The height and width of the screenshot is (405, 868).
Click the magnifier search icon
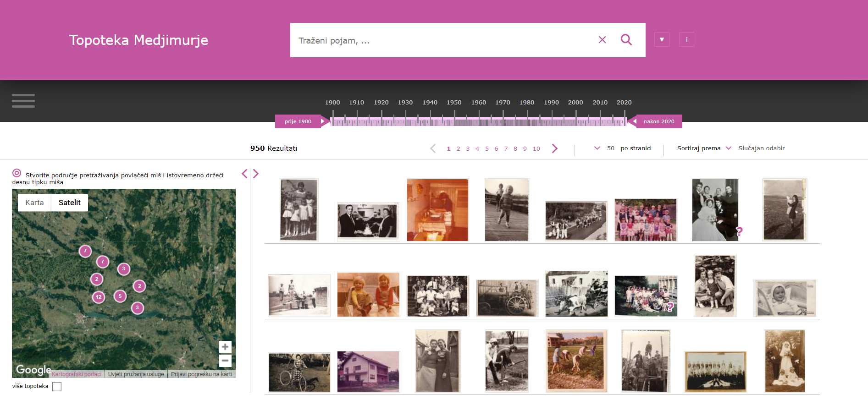[626, 40]
